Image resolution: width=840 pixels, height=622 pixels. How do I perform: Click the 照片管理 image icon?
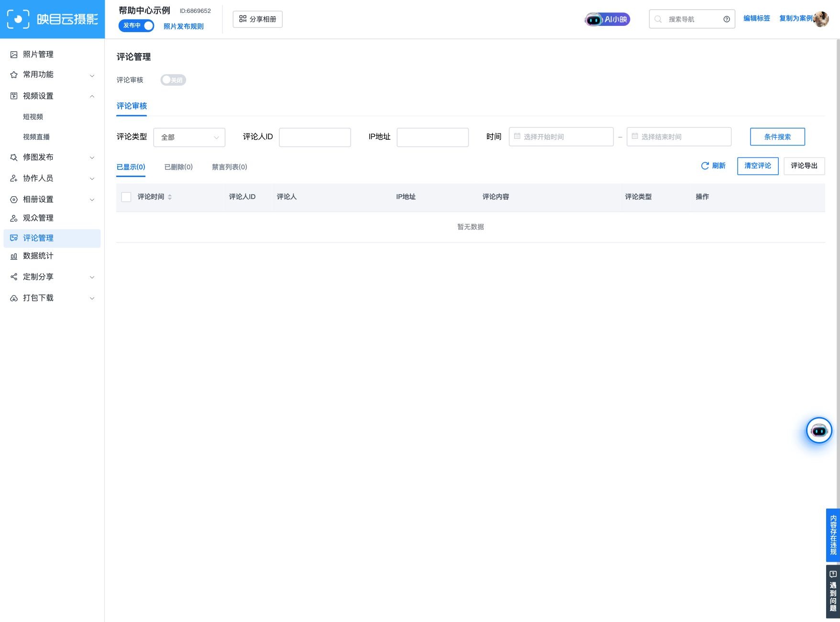pyautogui.click(x=14, y=55)
